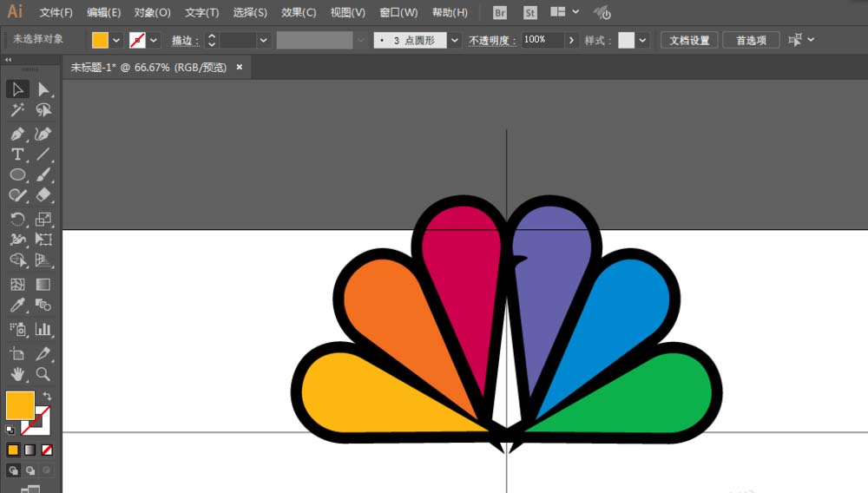868x493 pixels.
Task: Select the Shaper tool
Action: (x=17, y=195)
